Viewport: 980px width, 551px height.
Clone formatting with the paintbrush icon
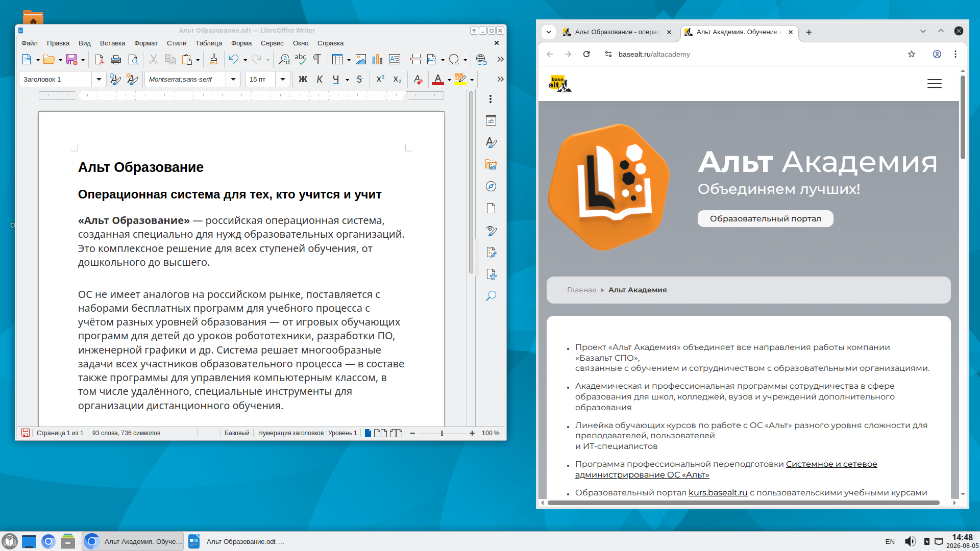214,59
